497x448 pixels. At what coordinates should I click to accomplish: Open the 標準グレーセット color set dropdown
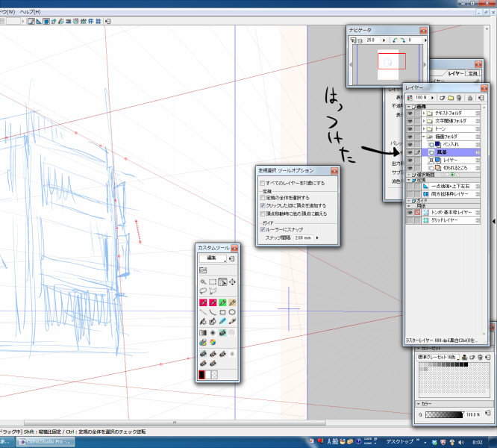pyautogui.click(x=439, y=357)
